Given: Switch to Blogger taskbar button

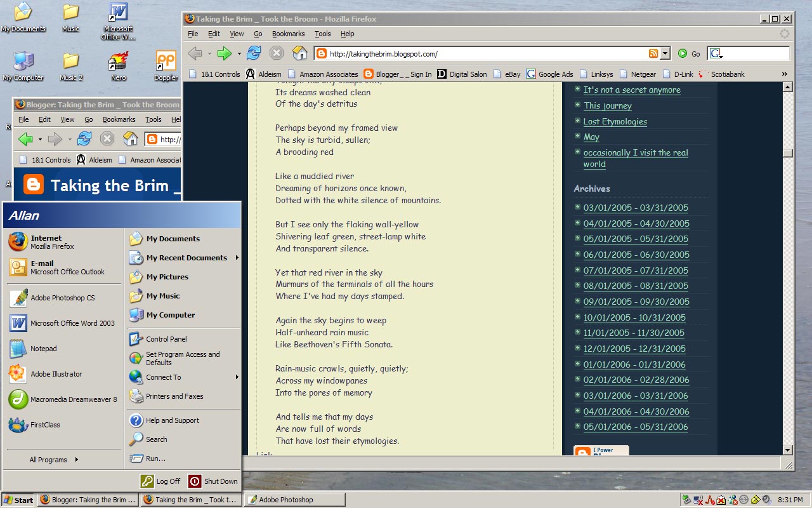Looking at the screenshot, I should tap(88, 500).
